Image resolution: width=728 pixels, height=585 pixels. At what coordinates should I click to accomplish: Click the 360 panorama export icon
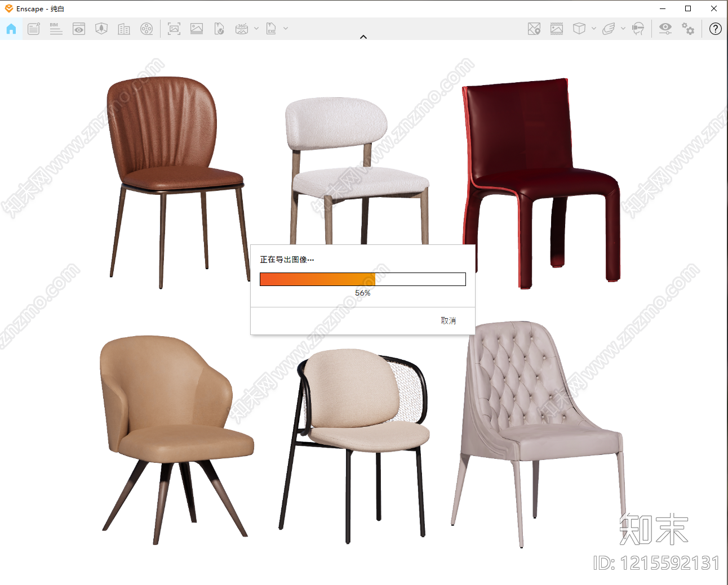tap(242, 29)
